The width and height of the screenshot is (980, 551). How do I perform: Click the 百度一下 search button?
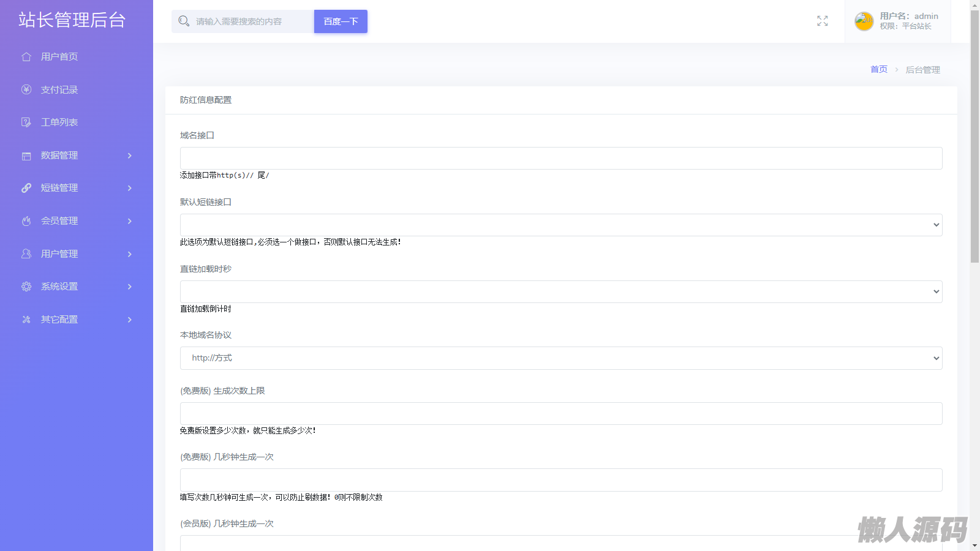[341, 21]
